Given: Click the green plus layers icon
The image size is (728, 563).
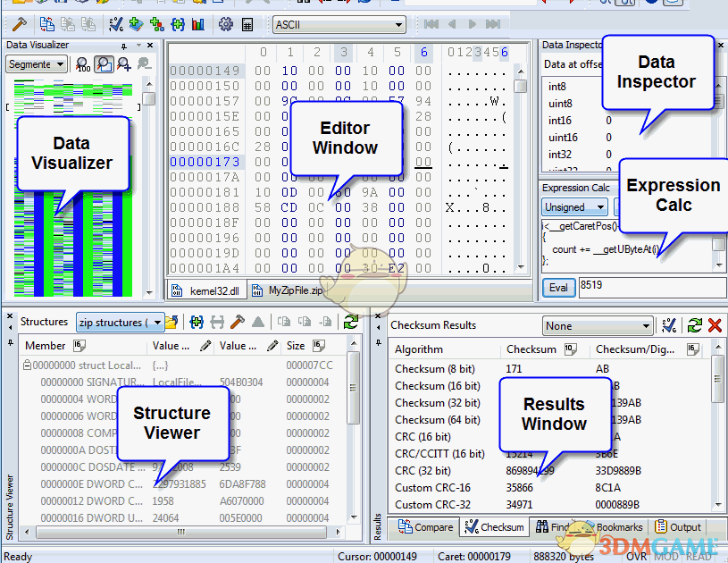Looking at the screenshot, I should tap(136, 24).
